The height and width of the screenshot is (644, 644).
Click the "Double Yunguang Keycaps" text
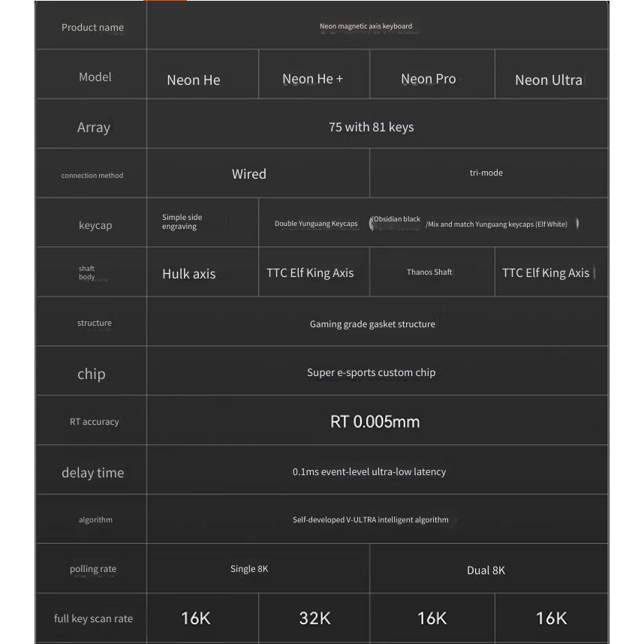click(316, 224)
